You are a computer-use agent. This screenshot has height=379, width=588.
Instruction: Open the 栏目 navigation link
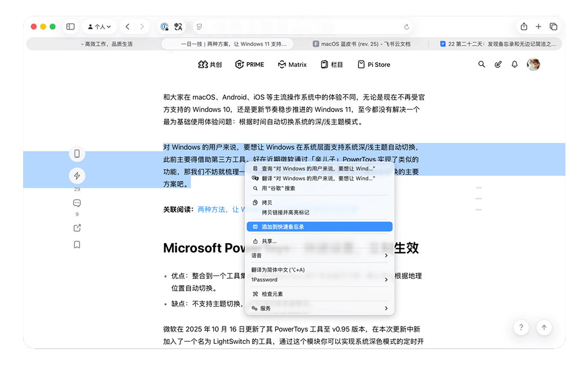click(332, 64)
